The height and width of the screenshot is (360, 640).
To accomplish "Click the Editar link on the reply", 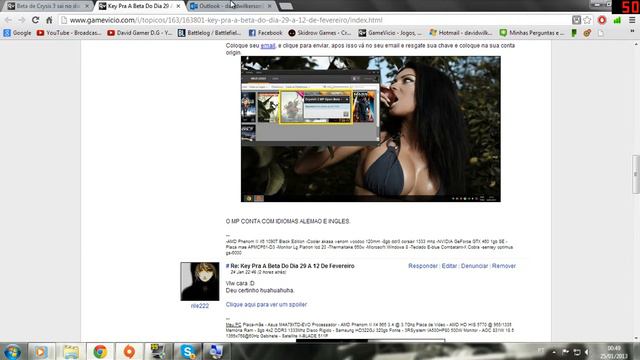I will pyautogui.click(x=449, y=266).
